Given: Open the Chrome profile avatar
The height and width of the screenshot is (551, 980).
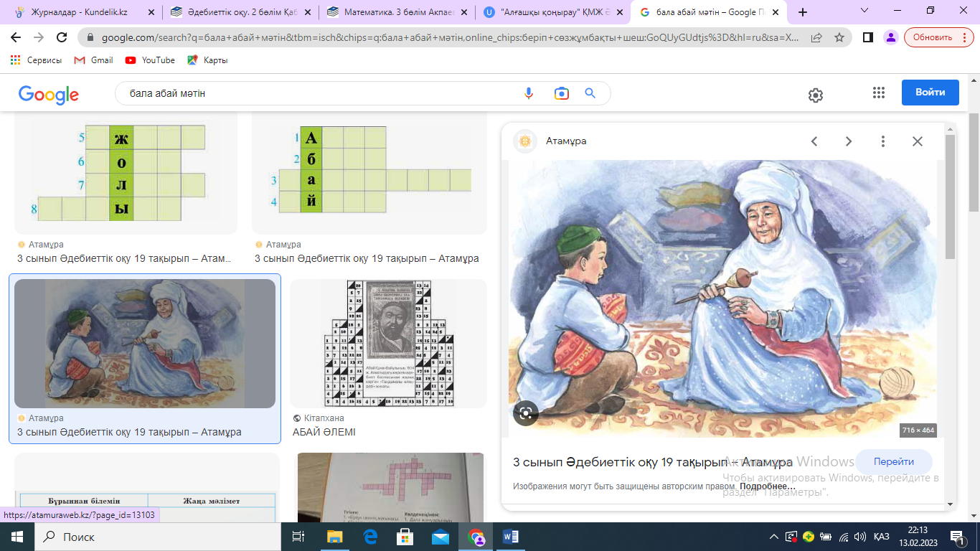Looking at the screenshot, I should (x=890, y=37).
